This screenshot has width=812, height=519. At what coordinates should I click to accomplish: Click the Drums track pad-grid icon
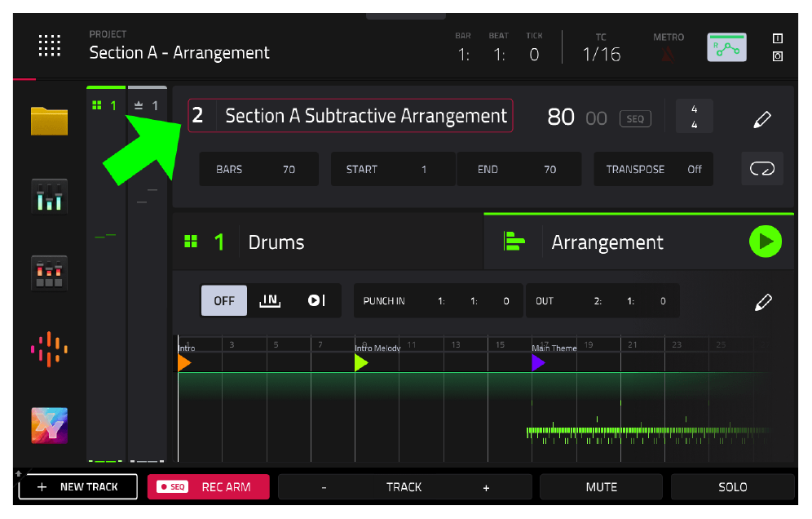pyautogui.click(x=191, y=242)
